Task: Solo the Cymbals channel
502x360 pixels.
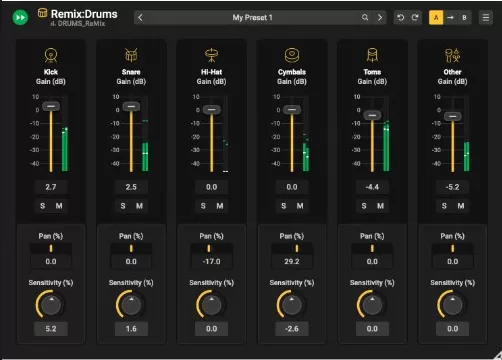Action: (283, 206)
